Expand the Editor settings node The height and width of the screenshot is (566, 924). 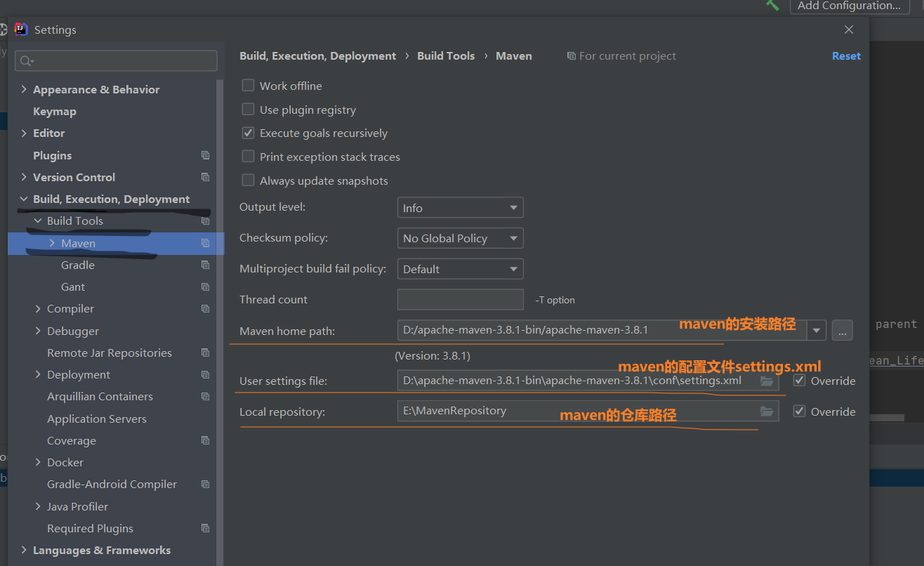pos(25,133)
